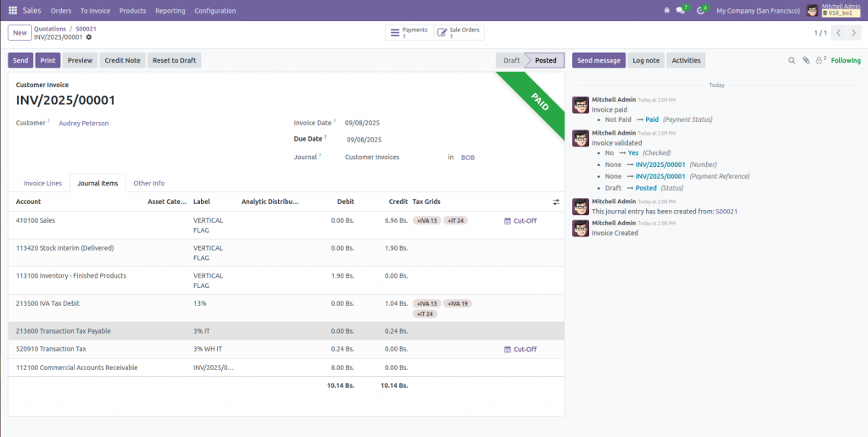Open the Audrey Peterson customer link
868x437 pixels.
pos(83,123)
